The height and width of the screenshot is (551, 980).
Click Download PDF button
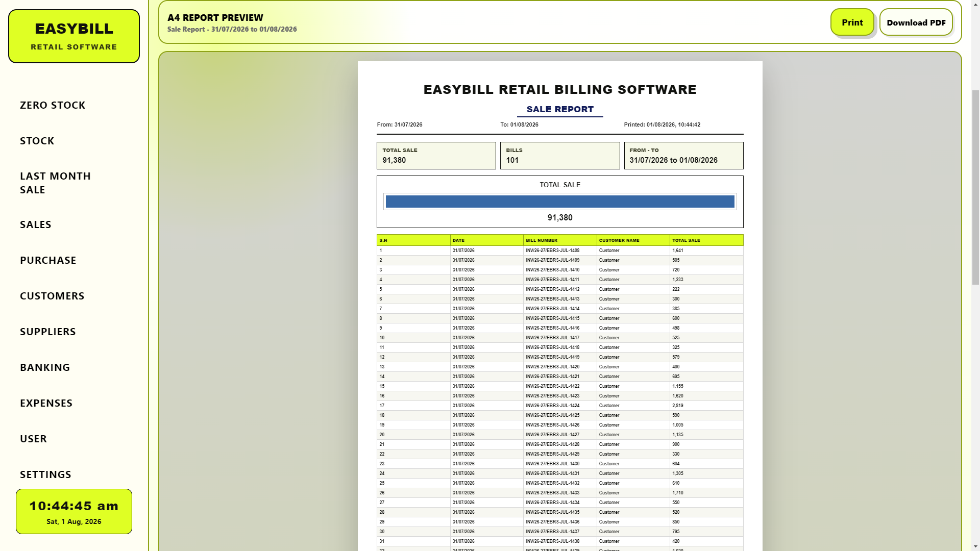916,22
